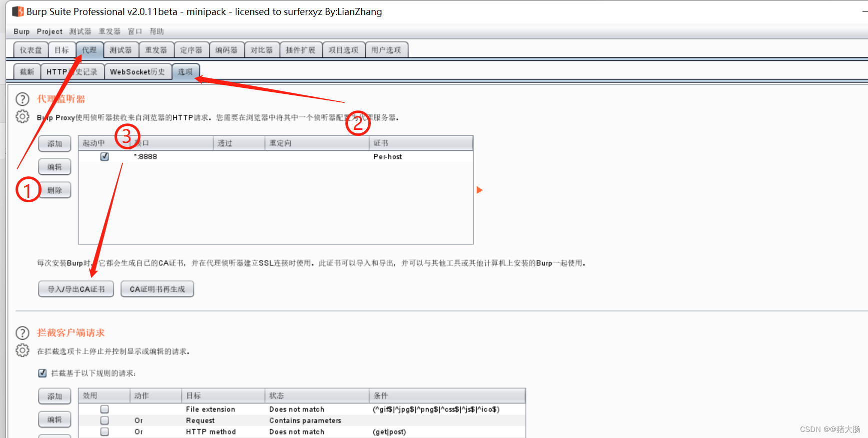Switch to the 对比器 tab
The height and width of the screenshot is (438, 868).
(x=262, y=50)
